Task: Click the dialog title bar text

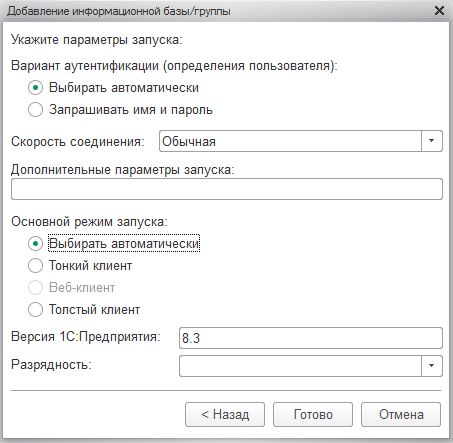Action: click(x=119, y=11)
